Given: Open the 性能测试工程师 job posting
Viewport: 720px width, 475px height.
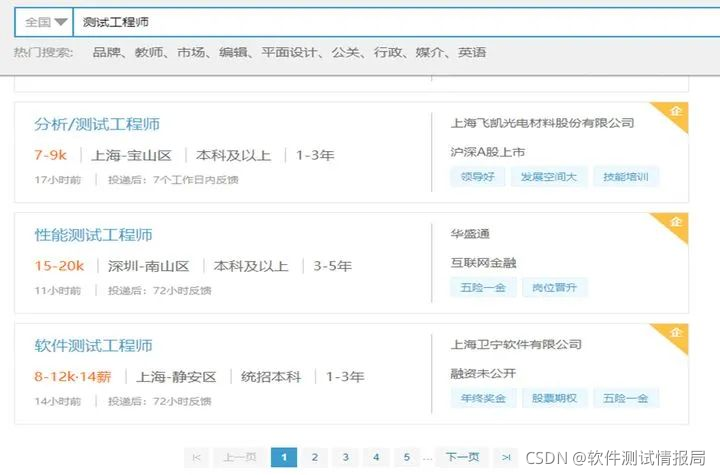Looking at the screenshot, I should pyautogui.click(x=93, y=235).
